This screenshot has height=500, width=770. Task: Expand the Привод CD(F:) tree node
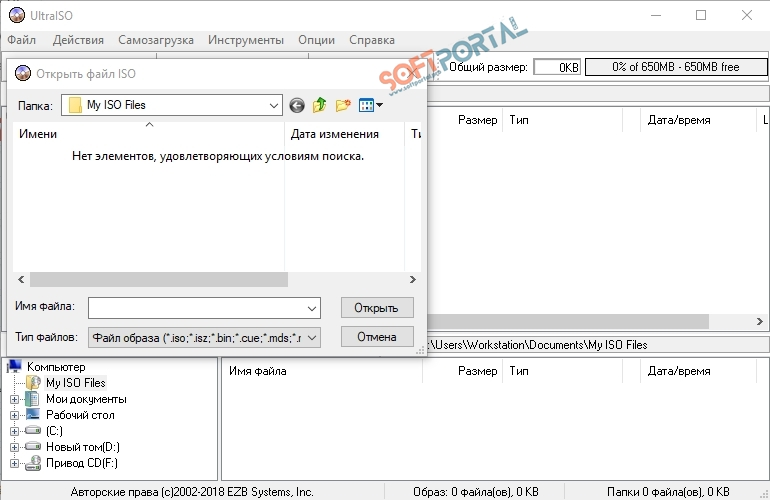coord(14,463)
